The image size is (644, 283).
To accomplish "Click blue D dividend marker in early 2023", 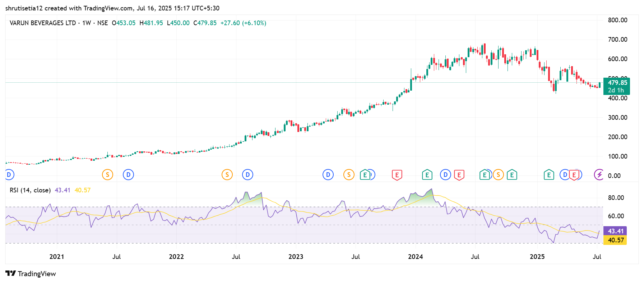I will tap(328, 175).
